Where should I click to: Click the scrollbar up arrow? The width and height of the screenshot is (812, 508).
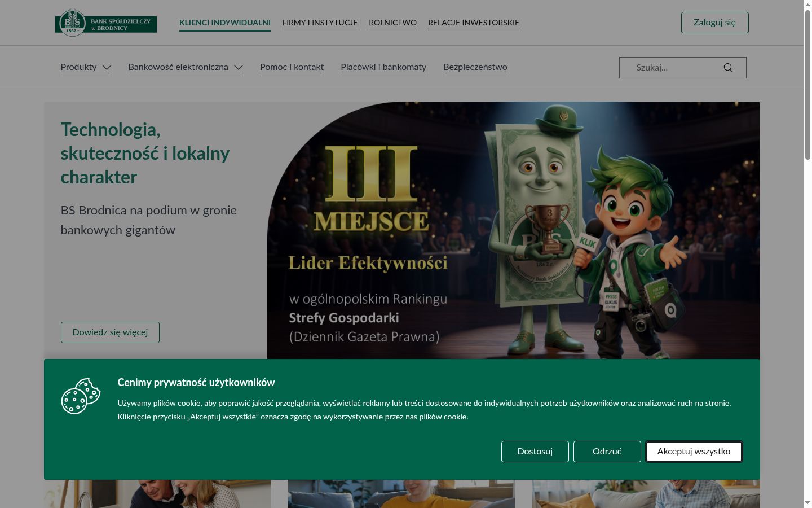[807, 4]
